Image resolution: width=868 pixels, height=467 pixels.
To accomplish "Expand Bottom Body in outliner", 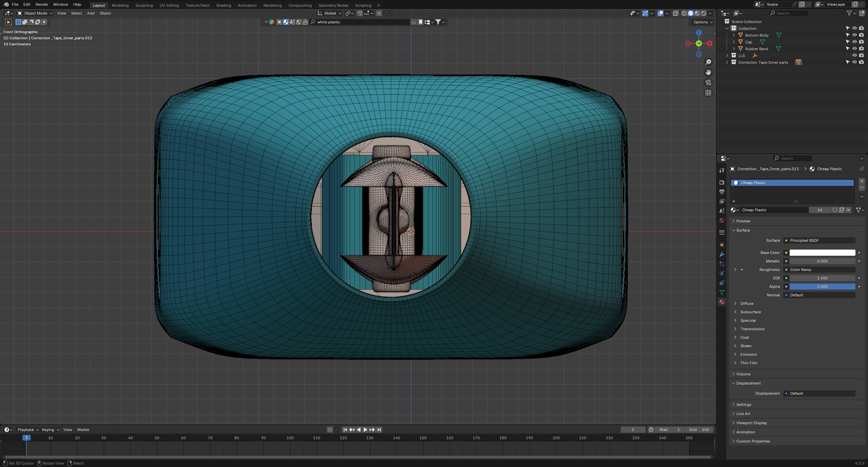I will [x=734, y=35].
